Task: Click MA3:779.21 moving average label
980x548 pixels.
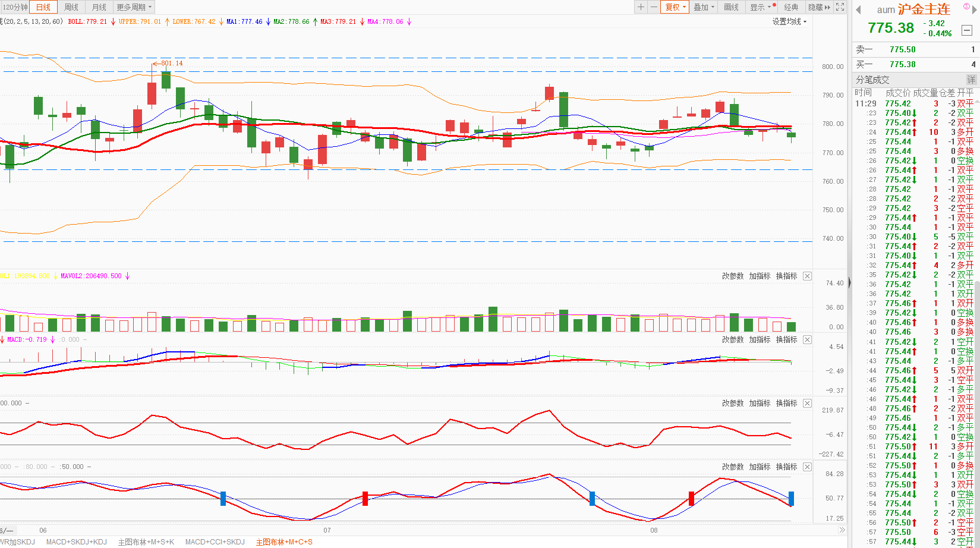Action: (338, 21)
